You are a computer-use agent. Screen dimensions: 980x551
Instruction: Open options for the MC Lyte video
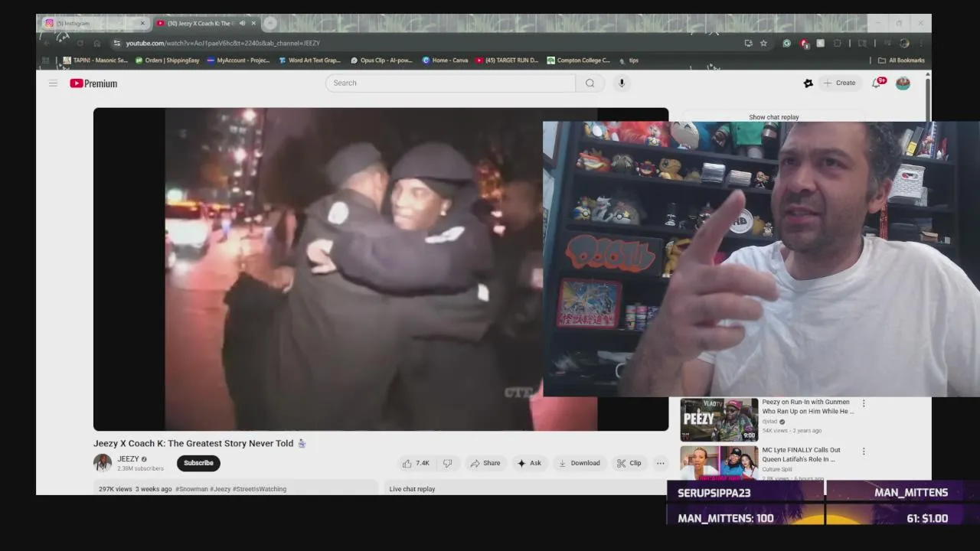tap(864, 452)
